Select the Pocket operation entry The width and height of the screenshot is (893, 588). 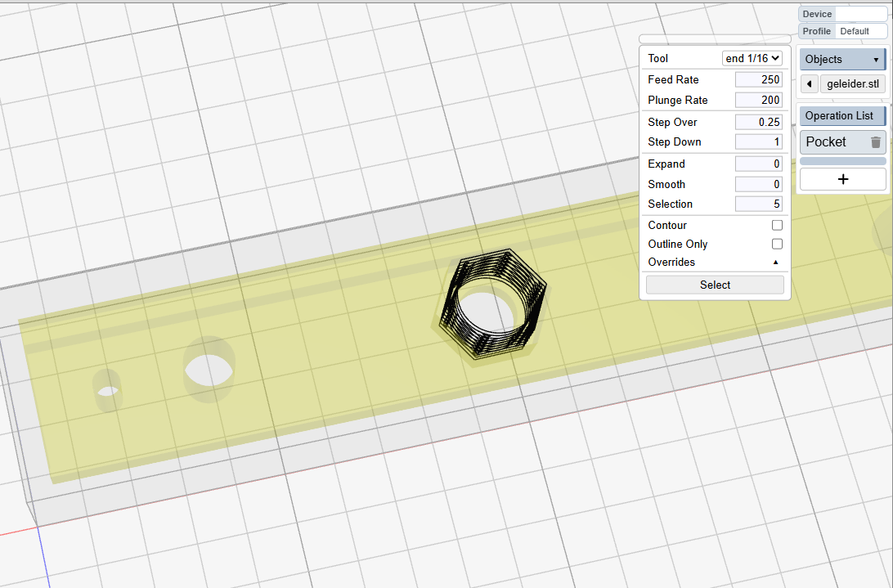pyautogui.click(x=827, y=142)
